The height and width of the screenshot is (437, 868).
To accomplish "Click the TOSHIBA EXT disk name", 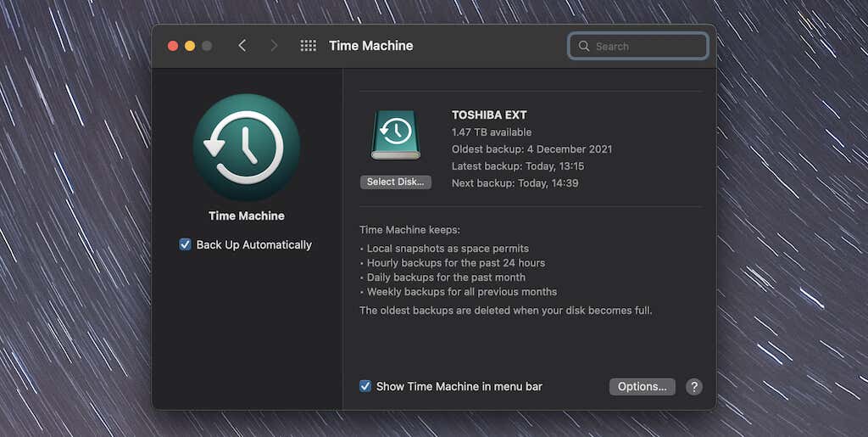I will click(489, 115).
